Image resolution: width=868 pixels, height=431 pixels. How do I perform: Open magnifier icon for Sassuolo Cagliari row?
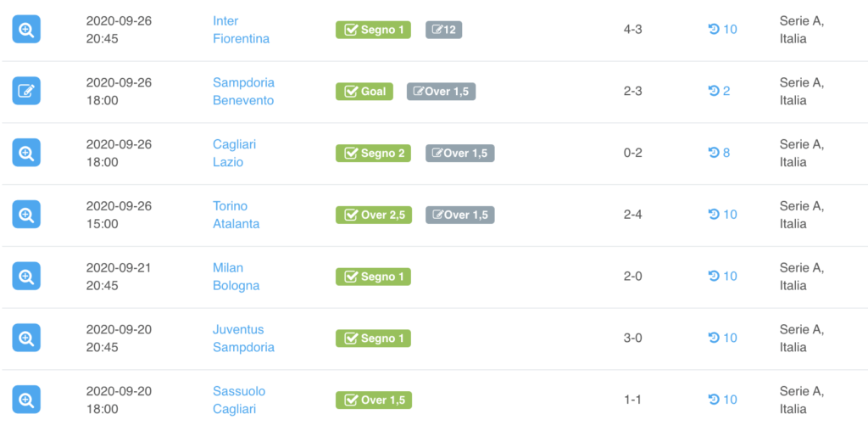(x=26, y=400)
